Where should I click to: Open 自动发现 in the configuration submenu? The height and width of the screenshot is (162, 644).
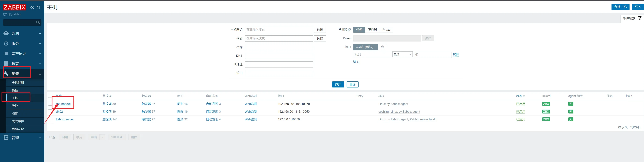click(x=18, y=129)
